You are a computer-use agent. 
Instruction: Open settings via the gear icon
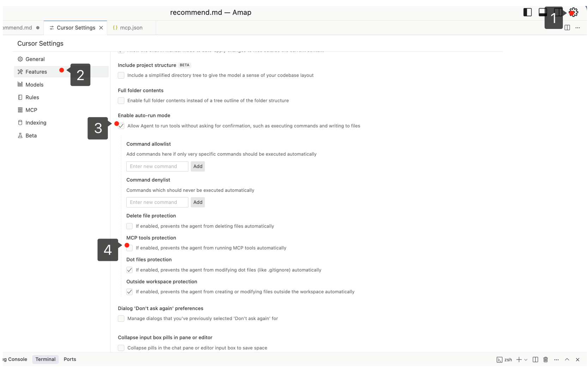pyautogui.click(x=574, y=12)
